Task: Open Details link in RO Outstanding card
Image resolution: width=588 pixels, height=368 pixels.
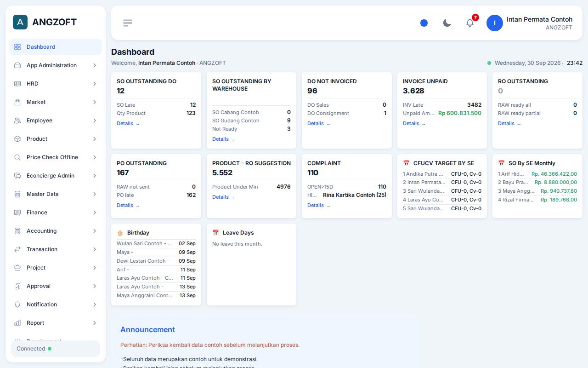Action: pos(509,123)
